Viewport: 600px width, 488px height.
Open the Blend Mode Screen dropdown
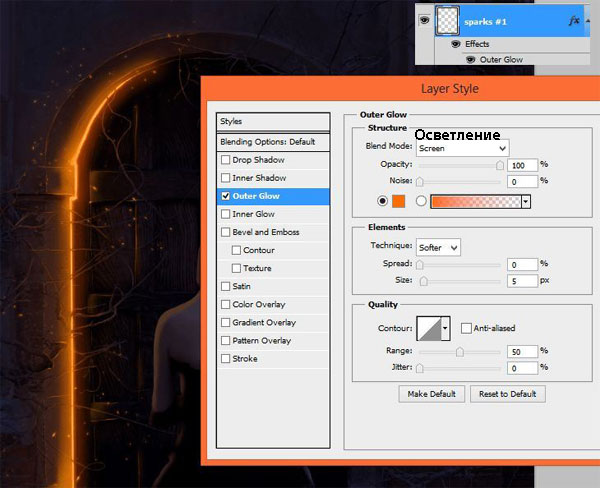462,149
